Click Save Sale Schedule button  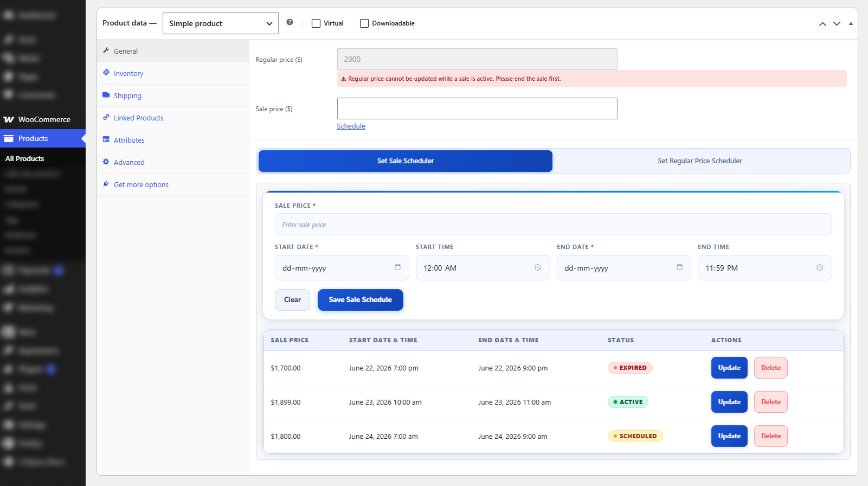(361, 300)
